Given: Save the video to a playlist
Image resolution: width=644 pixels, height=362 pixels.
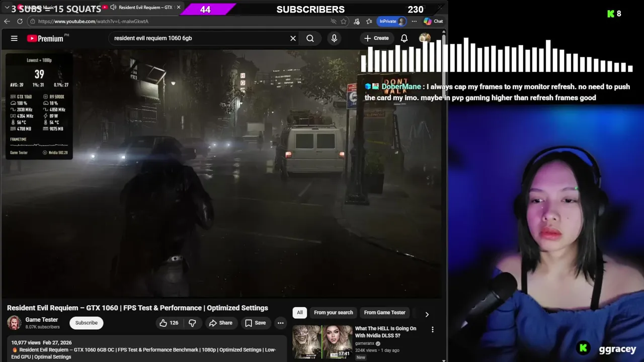Looking at the screenshot, I should coord(255,323).
